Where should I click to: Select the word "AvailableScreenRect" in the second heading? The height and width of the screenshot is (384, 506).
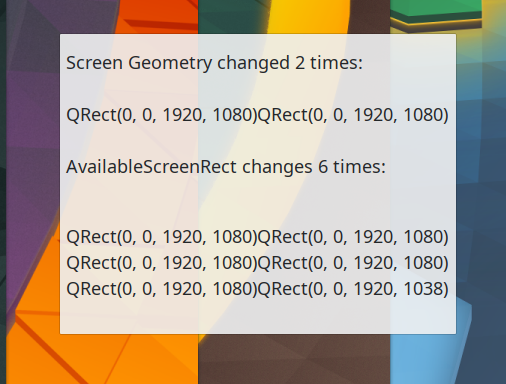(151, 167)
